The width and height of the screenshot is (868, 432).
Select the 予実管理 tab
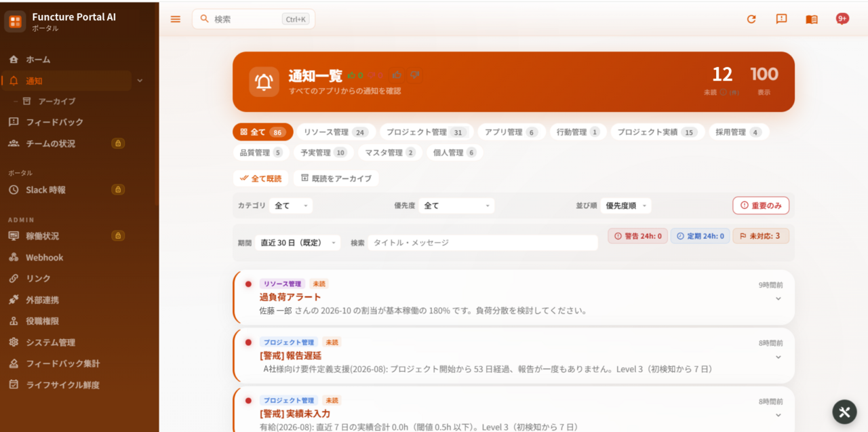point(323,153)
